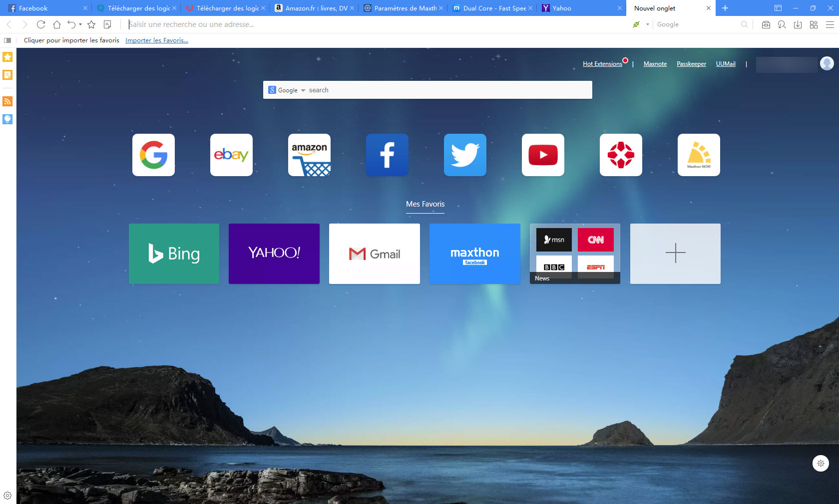The height and width of the screenshot is (504, 839).
Task: Open Bing favorite thumbnail
Action: tap(174, 253)
